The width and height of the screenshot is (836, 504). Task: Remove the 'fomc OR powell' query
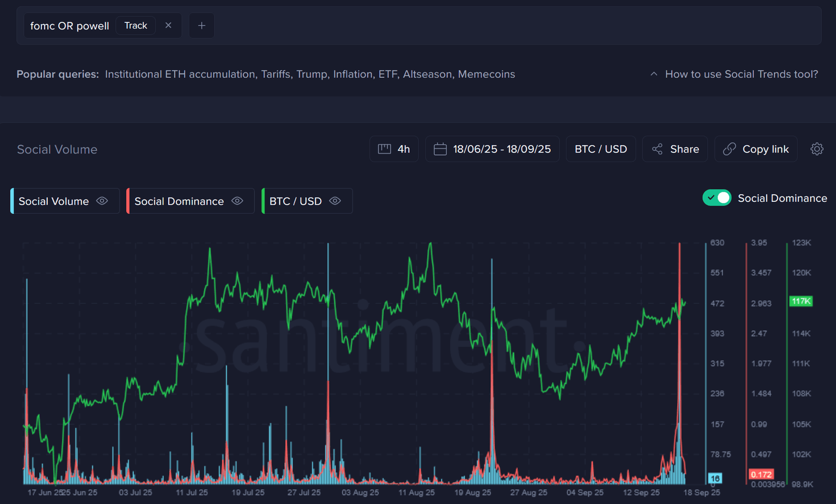(x=168, y=26)
